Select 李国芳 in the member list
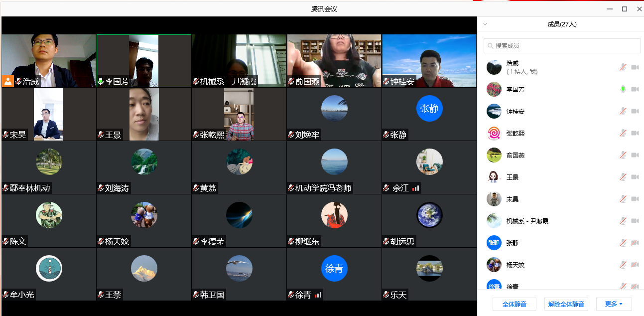 515,90
